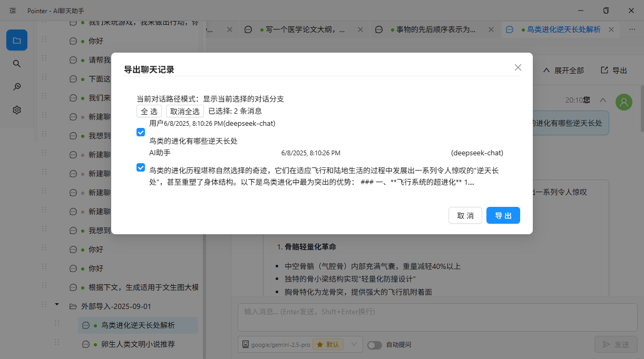Click the 已选择: 2 条消息 text
Viewport: 644px width, 359px height.
click(235, 111)
